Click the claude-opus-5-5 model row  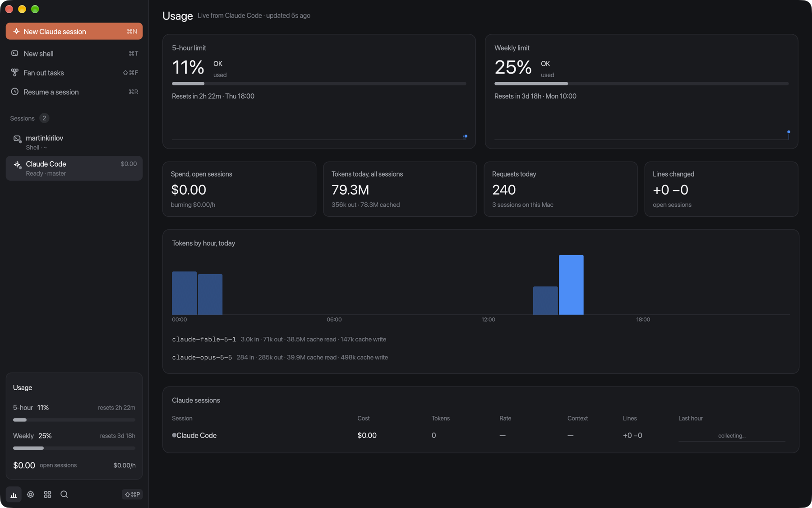point(280,357)
